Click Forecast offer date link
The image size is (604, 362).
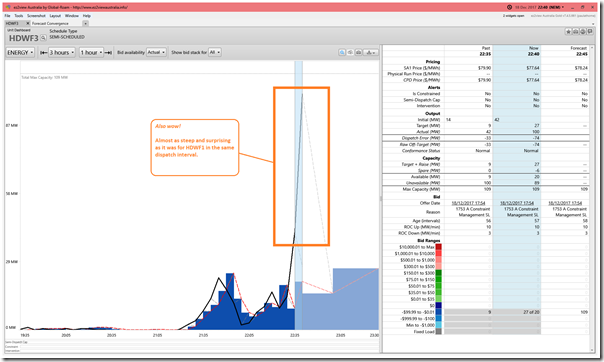tap(565, 203)
